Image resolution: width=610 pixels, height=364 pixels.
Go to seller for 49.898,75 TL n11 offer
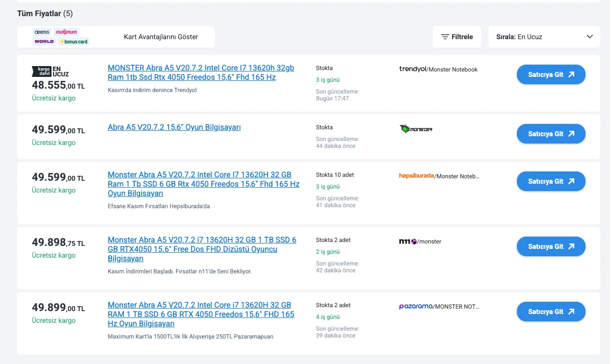click(x=551, y=246)
